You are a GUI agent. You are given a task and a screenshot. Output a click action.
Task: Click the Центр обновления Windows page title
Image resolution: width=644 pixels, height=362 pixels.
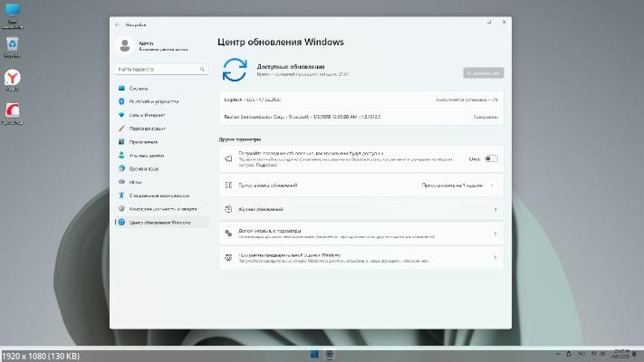click(281, 42)
